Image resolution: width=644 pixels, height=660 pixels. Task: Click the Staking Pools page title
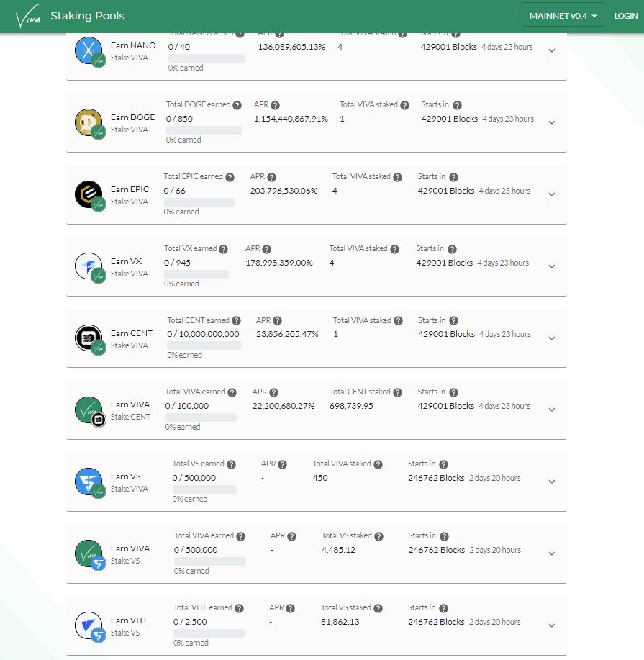tap(88, 16)
